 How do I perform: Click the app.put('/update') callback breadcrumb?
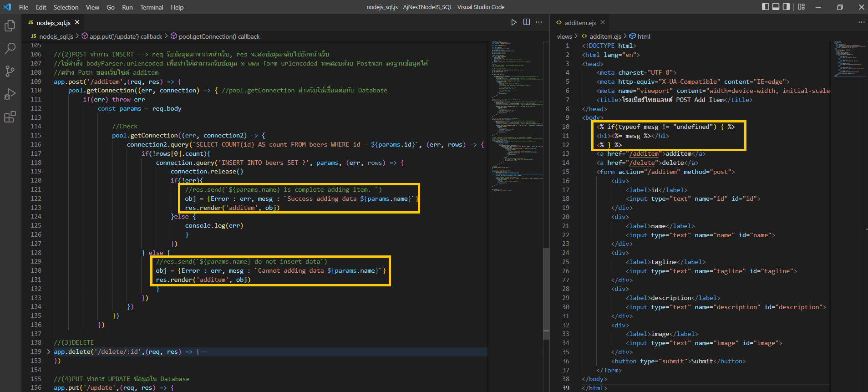pyautogui.click(x=126, y=36)
